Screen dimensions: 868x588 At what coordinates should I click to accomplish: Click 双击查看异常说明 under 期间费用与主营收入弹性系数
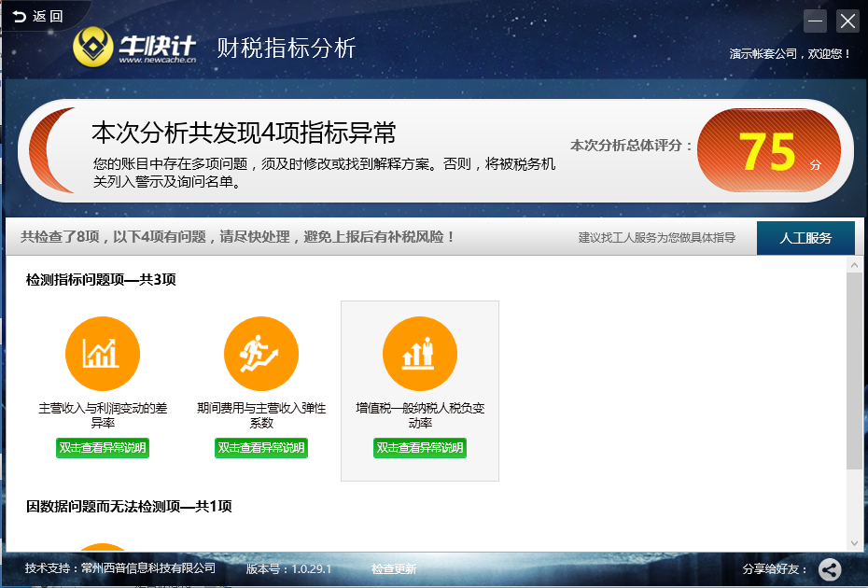click(x=261, y=447)
